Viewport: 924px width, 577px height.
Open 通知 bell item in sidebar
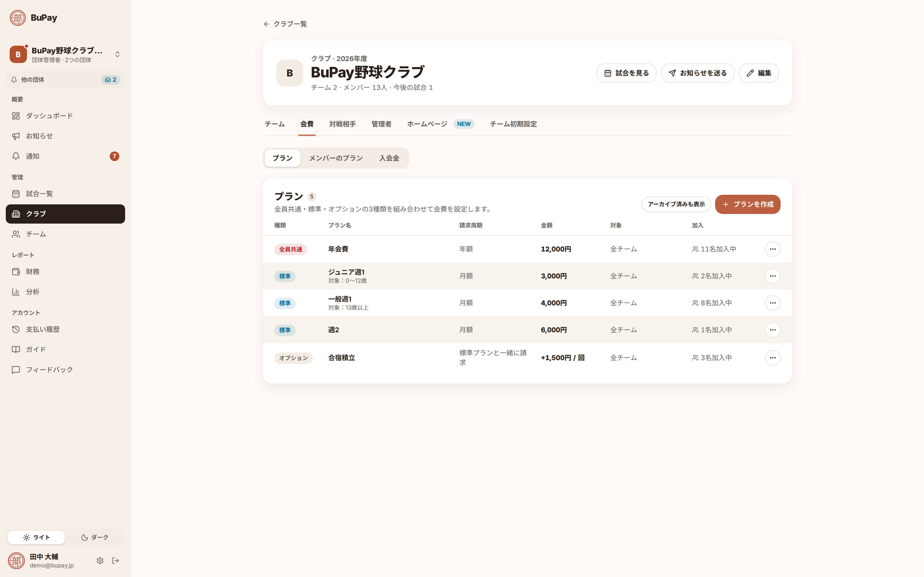click(x=65, y=156)
